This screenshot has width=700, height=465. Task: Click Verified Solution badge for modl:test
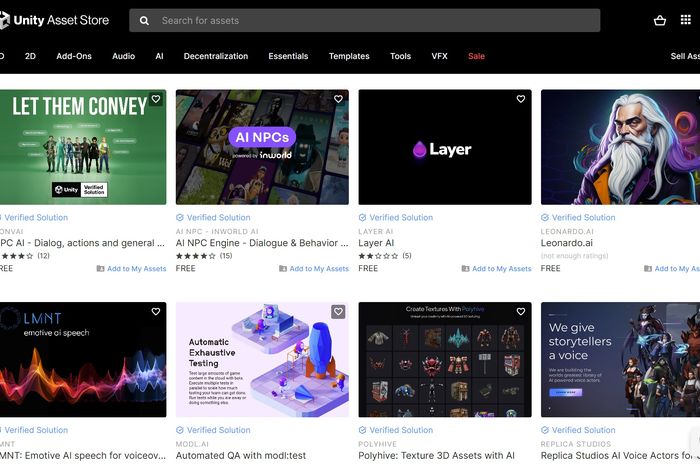click(x=213, y=430)
